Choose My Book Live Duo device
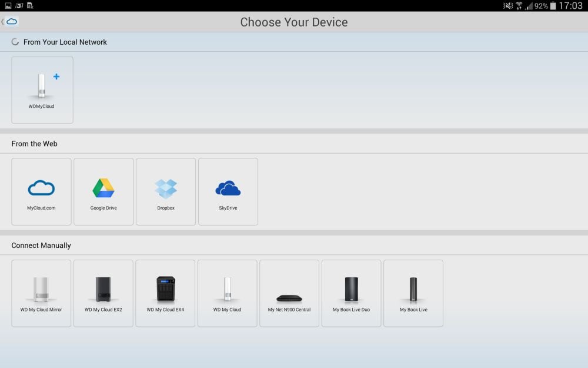This screenshot has width=588, height=368. pos(352,293)
